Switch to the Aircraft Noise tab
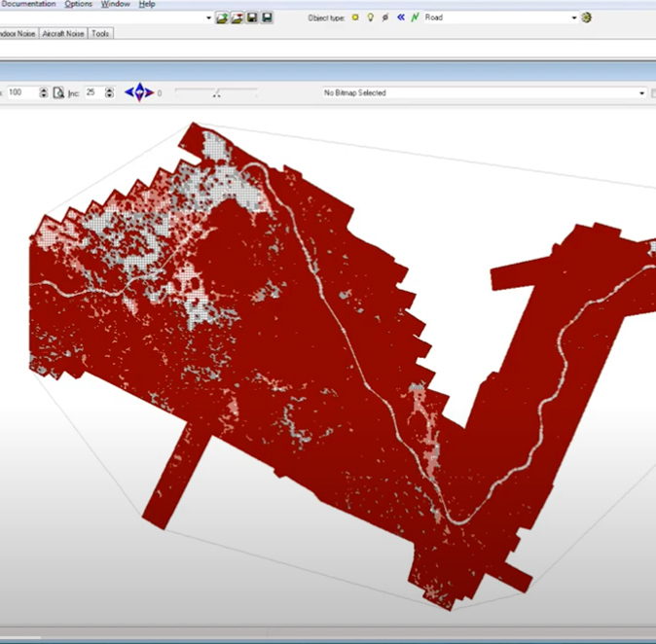 pos(62,33)
